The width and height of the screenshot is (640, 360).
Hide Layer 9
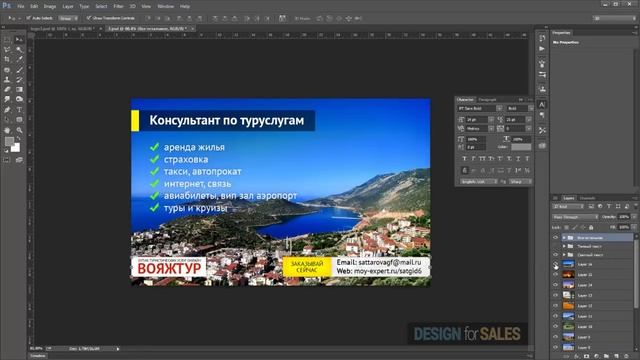[556, 337]
